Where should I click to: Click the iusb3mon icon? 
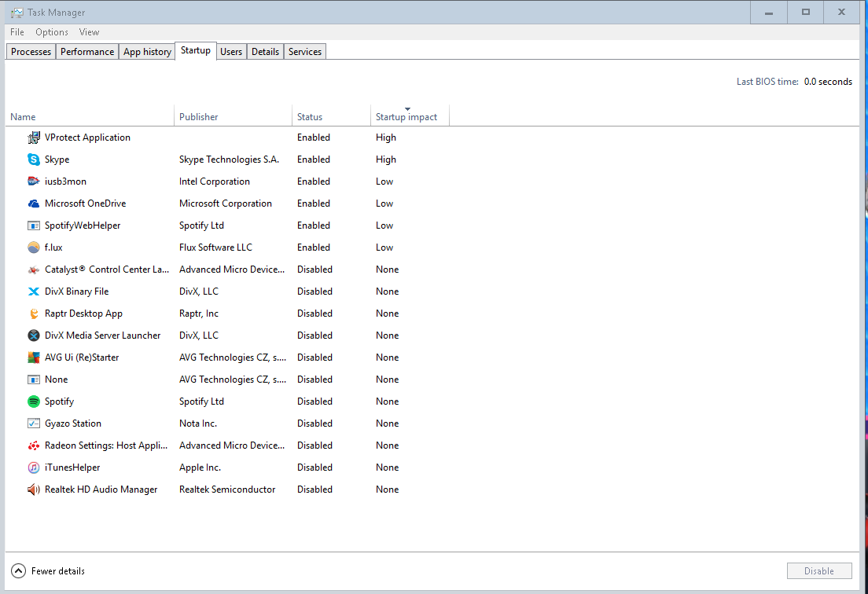coord(34,181)
